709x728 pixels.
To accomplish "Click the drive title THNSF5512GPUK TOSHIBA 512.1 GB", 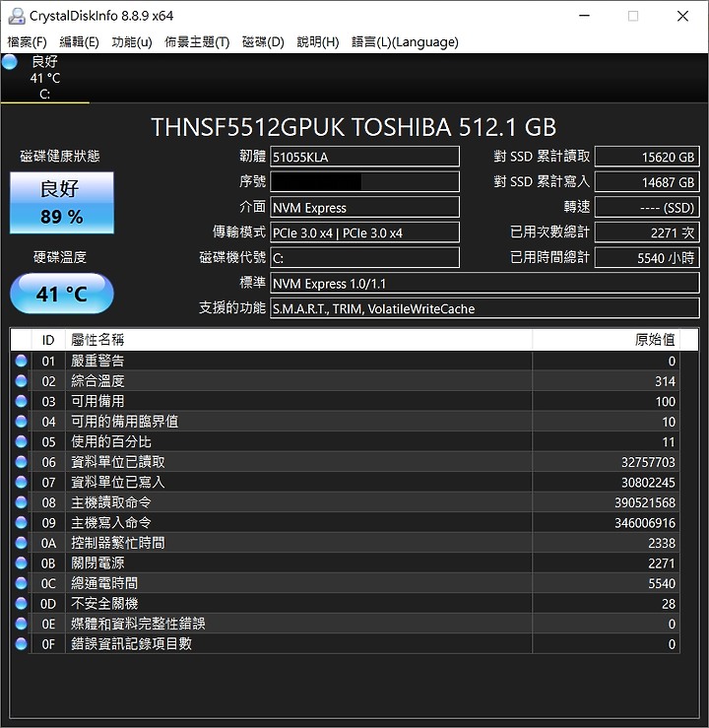I will [x=354, y=127].
